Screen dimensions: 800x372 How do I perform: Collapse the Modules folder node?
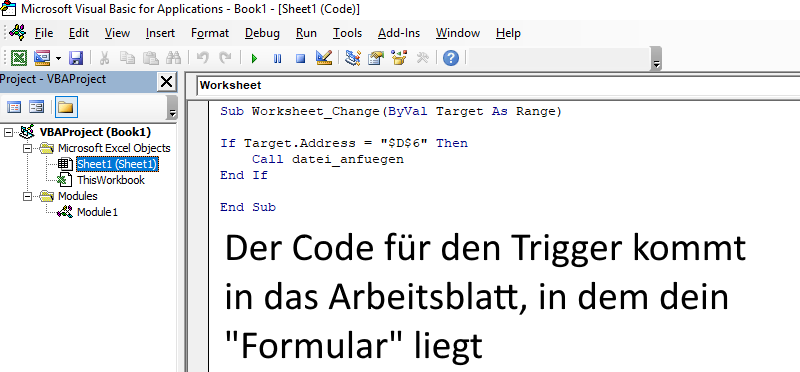click(x=27, y=196)
